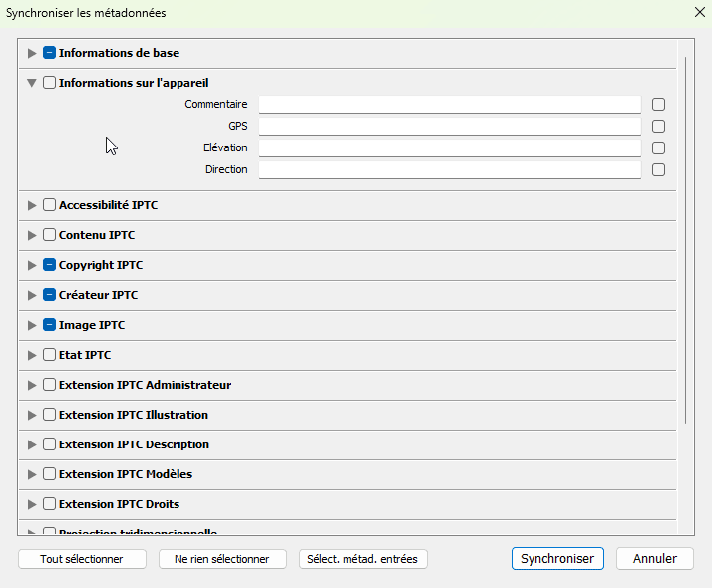Expand the Extension IPTC Droits section
The width and height of the screenshot is (712, 588).
pos(32,504)
